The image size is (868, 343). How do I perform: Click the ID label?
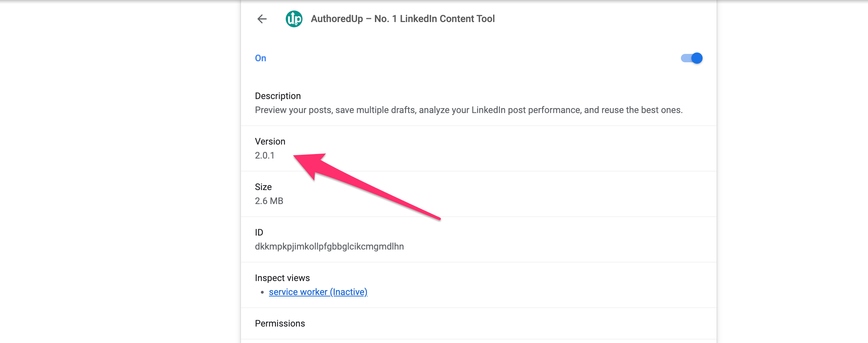click(x=259, y=232)
